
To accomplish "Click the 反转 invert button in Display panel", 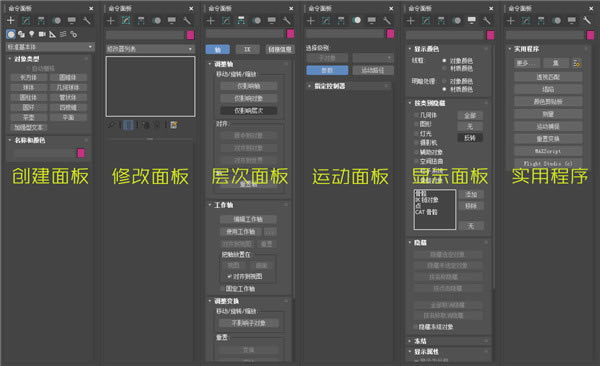I will [x=470, y=138].
